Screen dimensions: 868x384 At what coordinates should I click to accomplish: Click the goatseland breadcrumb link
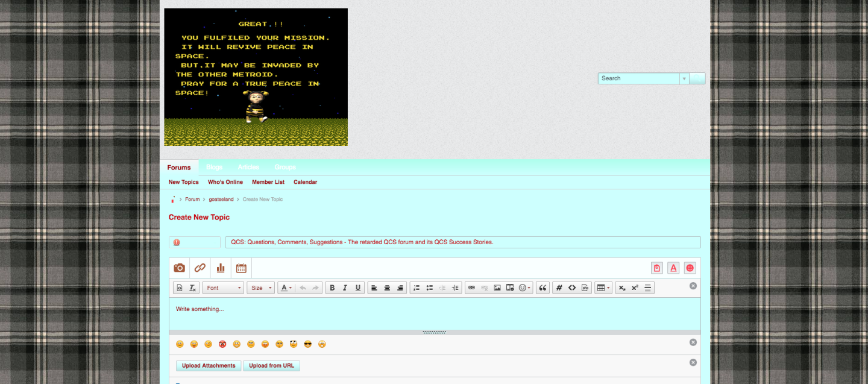(x=221, y=199)
